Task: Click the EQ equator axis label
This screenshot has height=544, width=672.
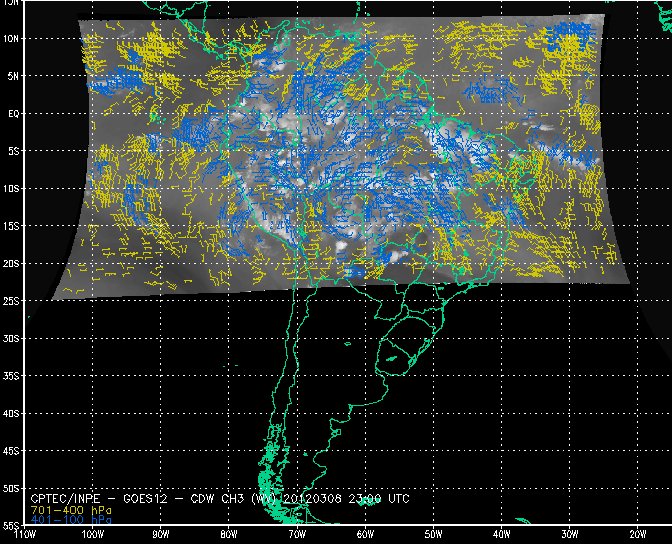Action: coord(14,114)
